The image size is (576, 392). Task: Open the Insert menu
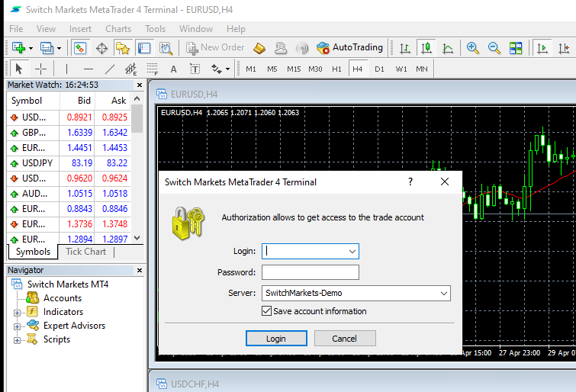pos(80,29)
